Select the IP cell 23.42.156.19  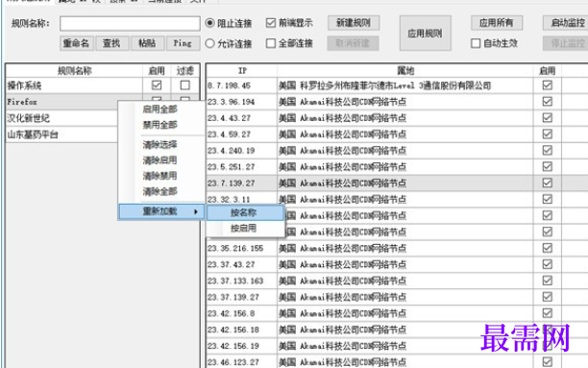(x=242, y=346)
